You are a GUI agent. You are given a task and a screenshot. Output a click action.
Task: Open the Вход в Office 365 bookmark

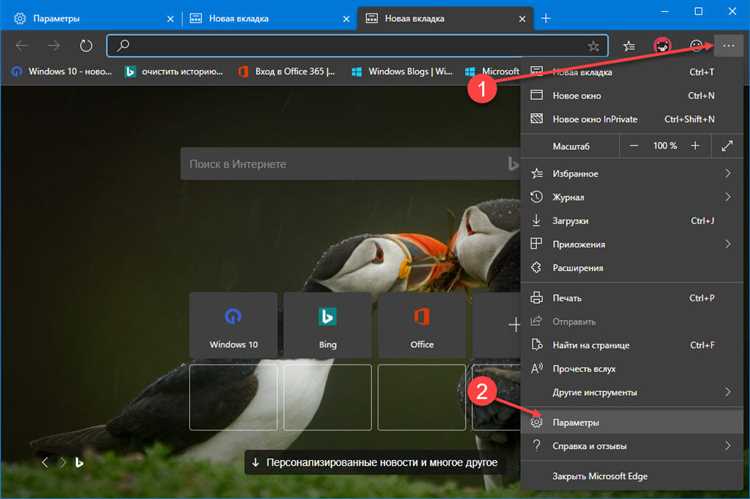click(x=291, y=71)
